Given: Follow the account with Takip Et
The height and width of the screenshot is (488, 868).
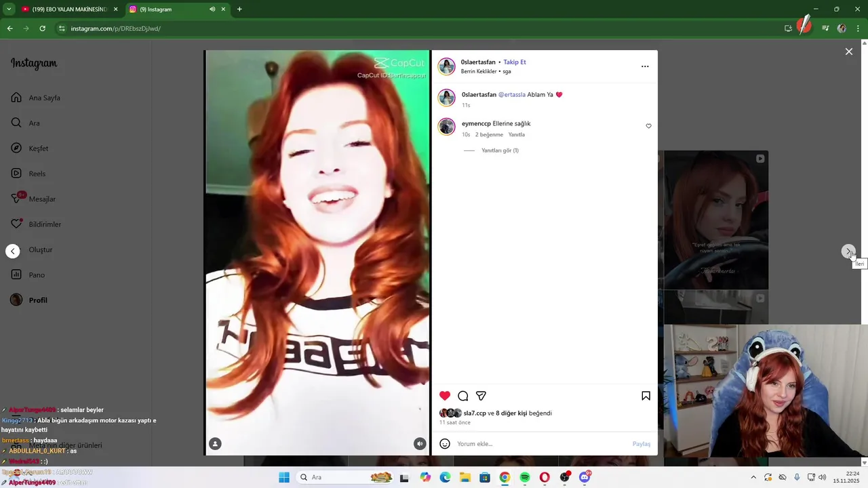Looking at the screenshot, I should (x=515, y=62).
